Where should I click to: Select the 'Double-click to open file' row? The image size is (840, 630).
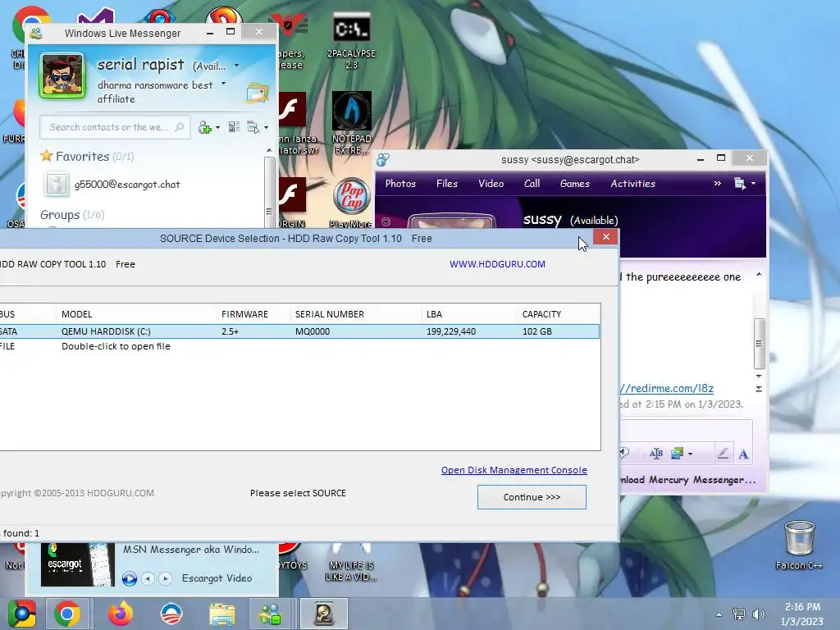(x=299, y=346)
